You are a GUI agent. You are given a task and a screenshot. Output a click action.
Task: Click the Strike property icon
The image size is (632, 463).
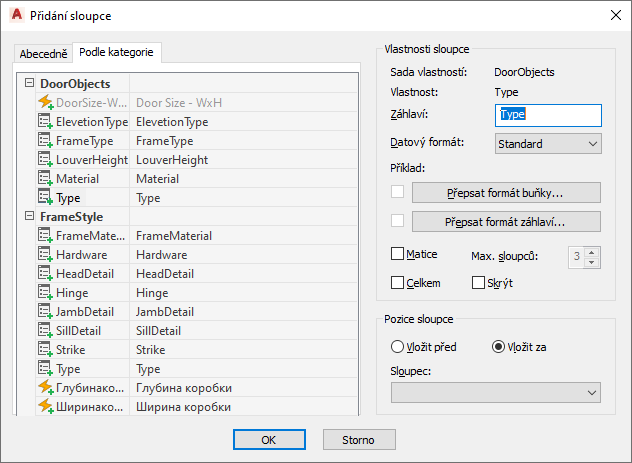tap(44, 350)
